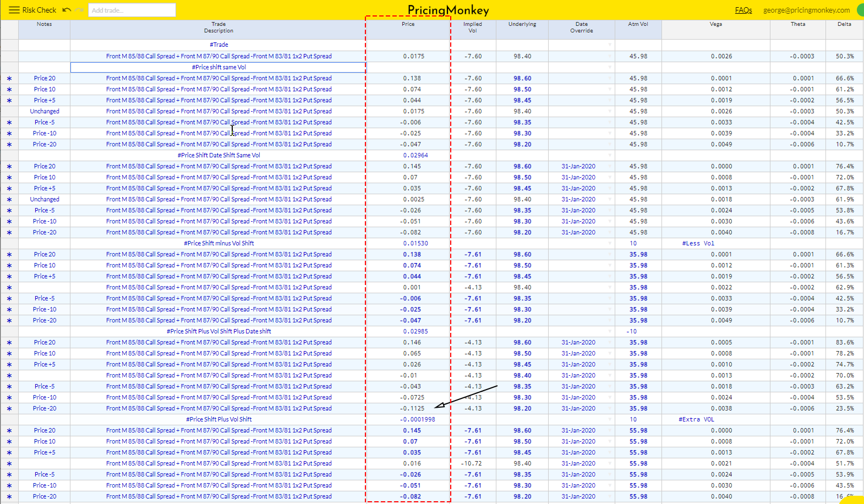Click the asterisk on the row with delta 74.7%
864x504 pixels.
point(9,364)
